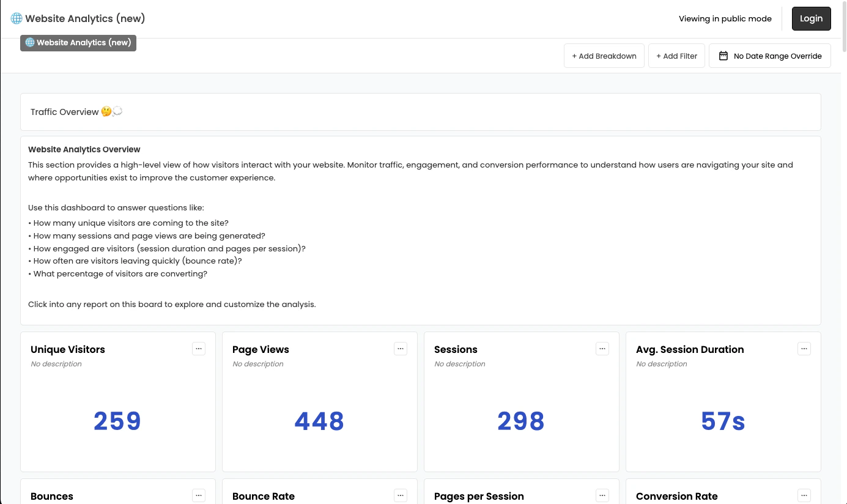This screenshot has height=504, width=847.
Task: Click the Viewing in public mode text
Action: click(x=725, y=18)
